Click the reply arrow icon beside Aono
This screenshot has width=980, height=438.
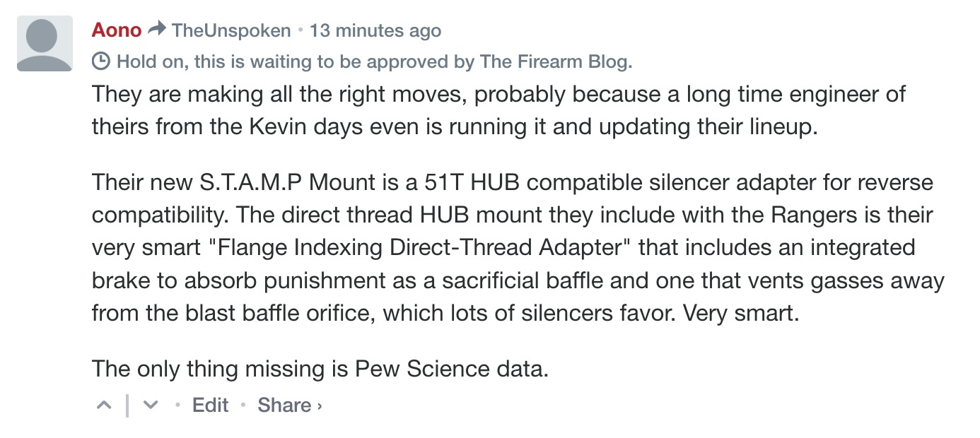[158, 30]
